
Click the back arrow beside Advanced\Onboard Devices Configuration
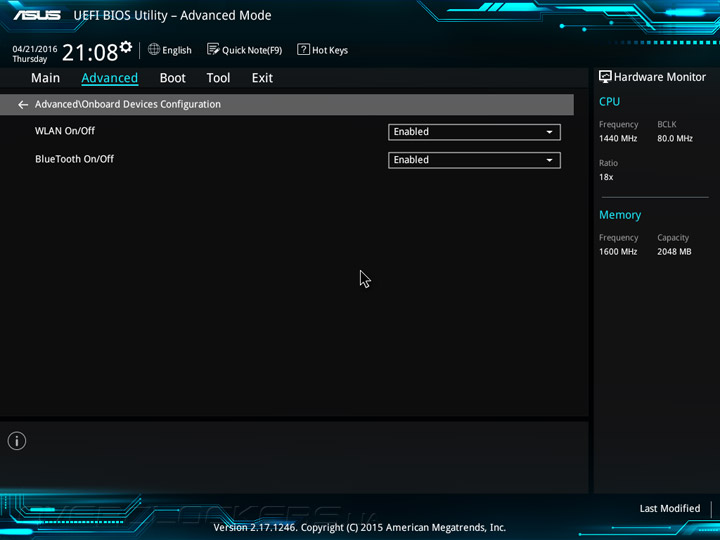pos(23,105)
